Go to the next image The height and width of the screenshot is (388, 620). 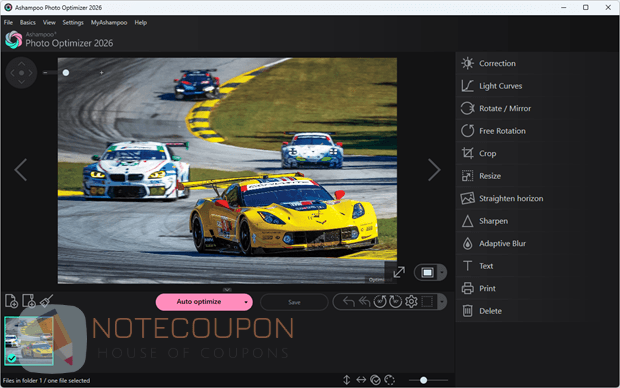[x=434, y=170]
